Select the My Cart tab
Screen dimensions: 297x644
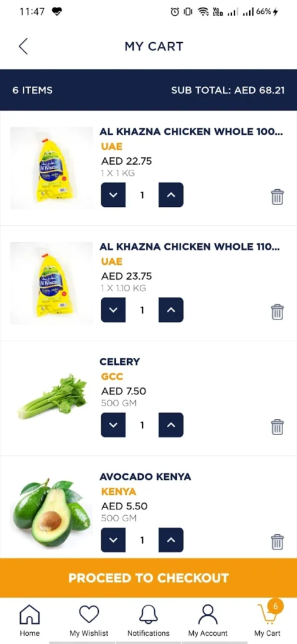(x=267, y=620)
